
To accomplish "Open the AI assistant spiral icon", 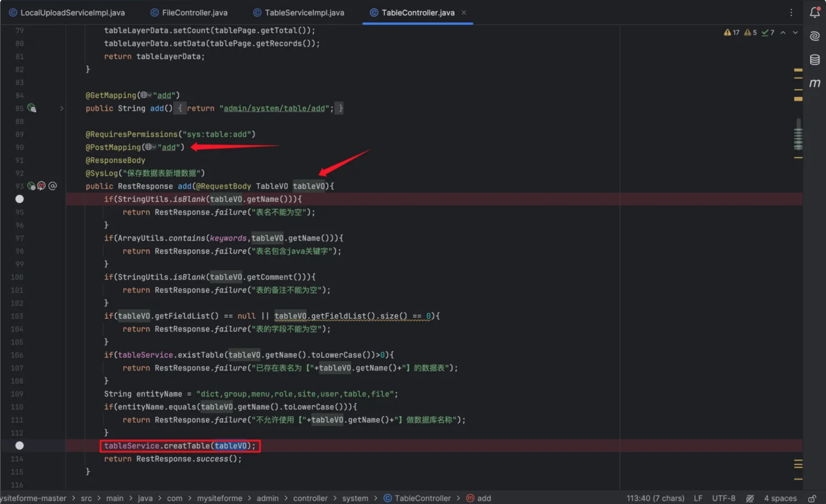I will [815, 36].
